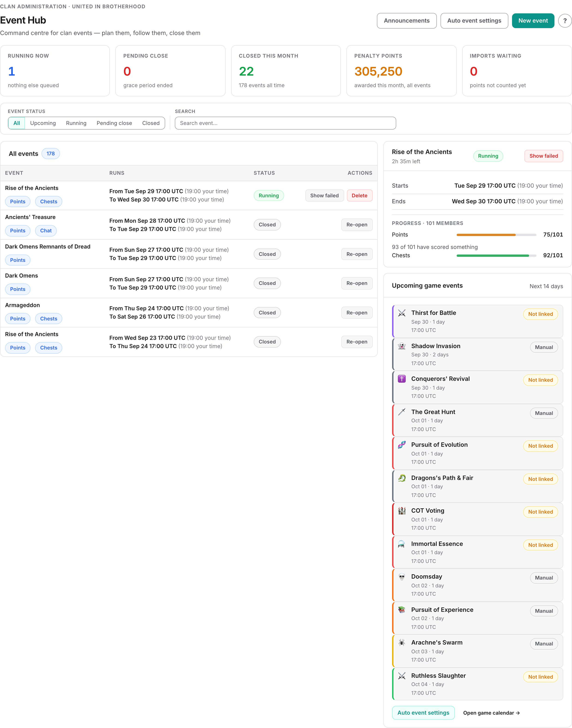Click the books icon for Pursuit of Experience
Image resolution: width=572 pixels, height=728 pixels.
click(402, 610)
